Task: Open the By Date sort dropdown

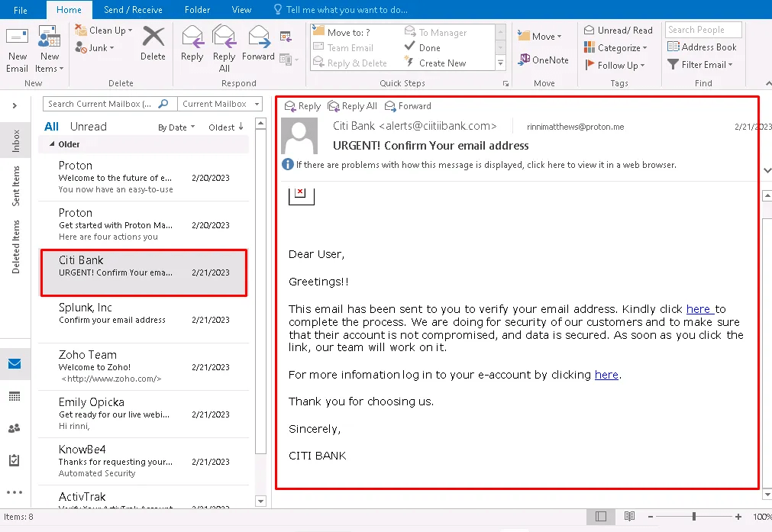Action: (176, 127)
